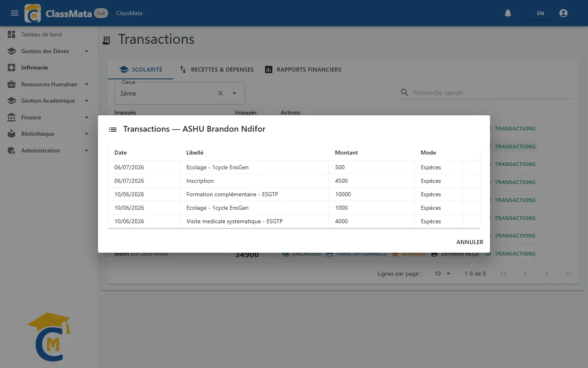Click the Tableau de bord dashboard icon
This screenshot has height=368, width=588.
11,35
